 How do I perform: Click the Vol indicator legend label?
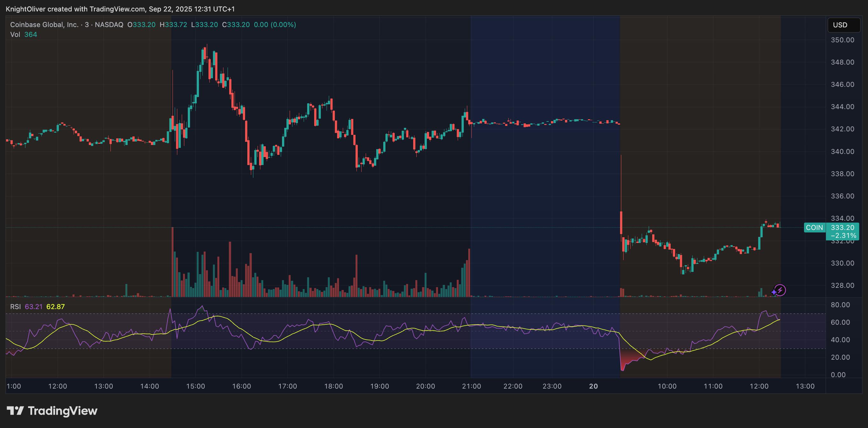[x=15, y=34]
